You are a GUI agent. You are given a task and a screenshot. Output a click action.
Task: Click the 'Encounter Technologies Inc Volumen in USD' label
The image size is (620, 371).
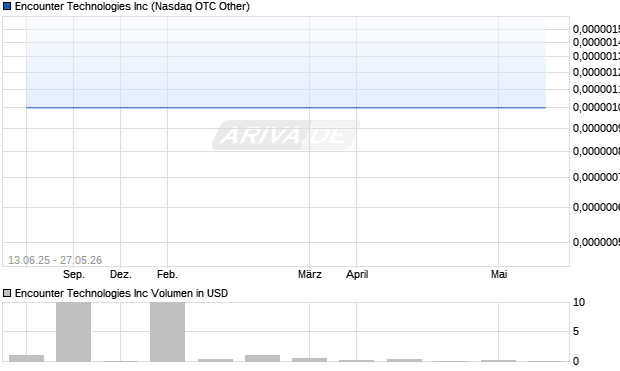tap(121, 293)
